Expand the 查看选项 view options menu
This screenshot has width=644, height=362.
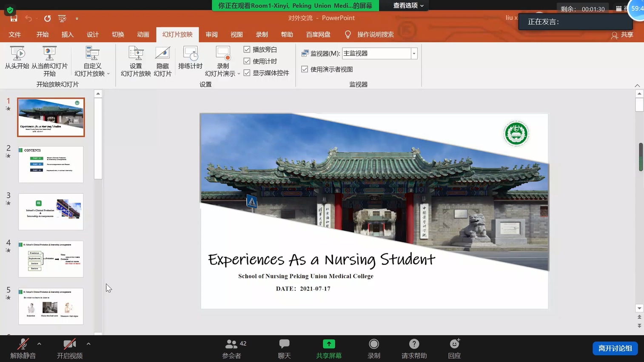(408, 6)
